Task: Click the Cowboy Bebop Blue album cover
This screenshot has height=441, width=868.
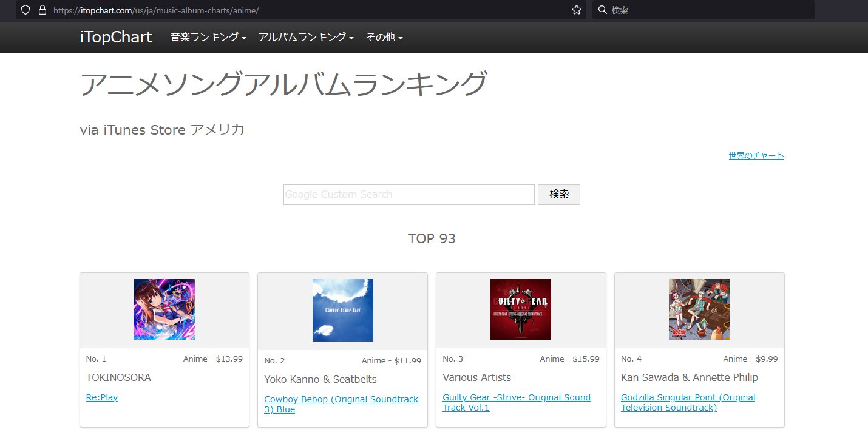Action: pos(343,310)
